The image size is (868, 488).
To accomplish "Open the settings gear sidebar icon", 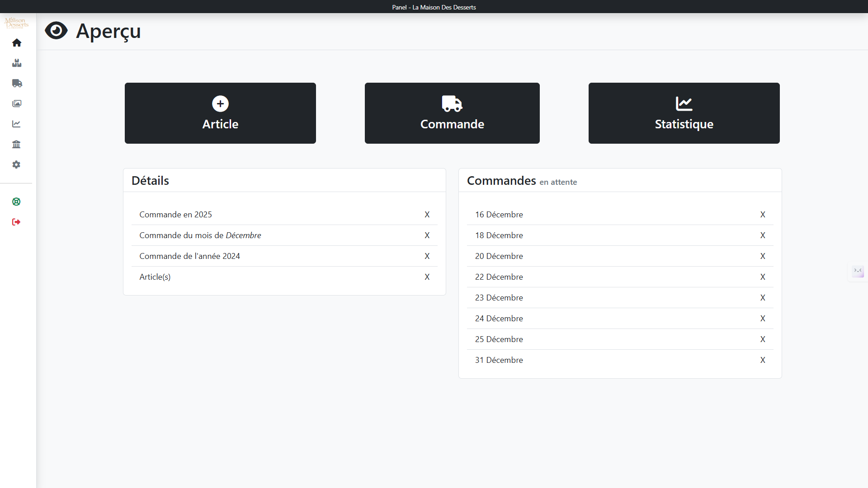I will pyautogui.click(x=17, y=164).
